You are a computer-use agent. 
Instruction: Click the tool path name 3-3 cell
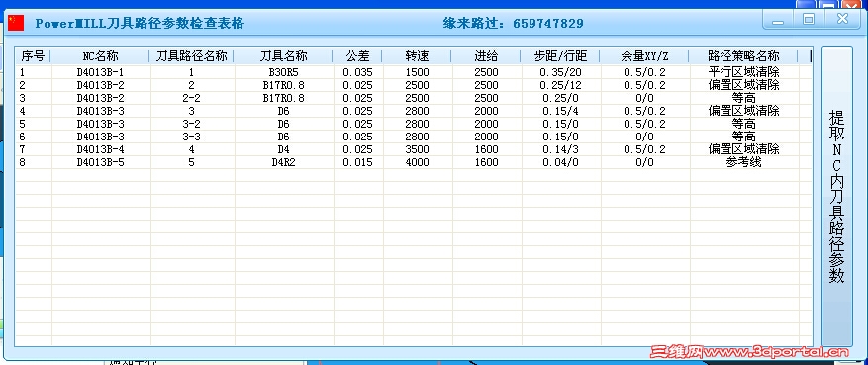click(191, 137)
